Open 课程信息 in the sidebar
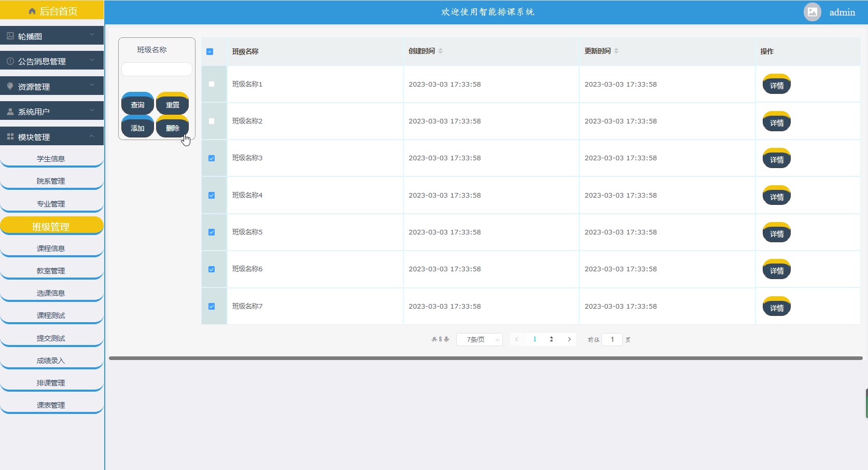 [51, 248]
